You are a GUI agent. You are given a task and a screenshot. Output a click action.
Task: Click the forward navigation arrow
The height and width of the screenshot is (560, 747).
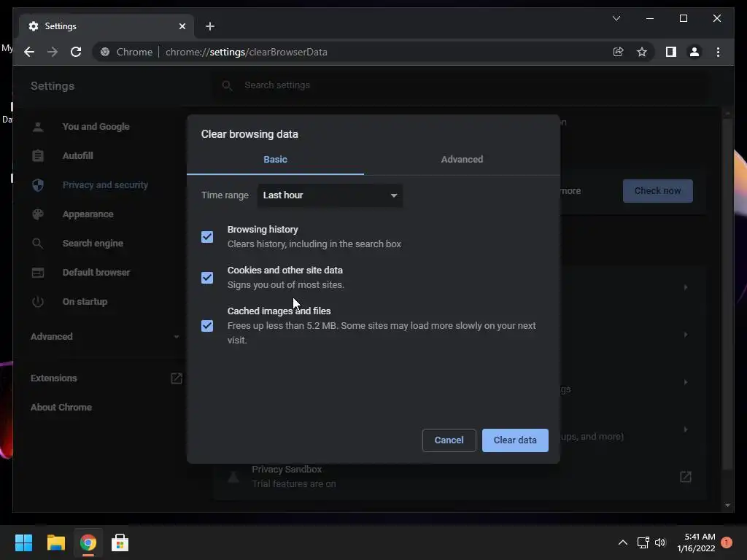point(53,52)
